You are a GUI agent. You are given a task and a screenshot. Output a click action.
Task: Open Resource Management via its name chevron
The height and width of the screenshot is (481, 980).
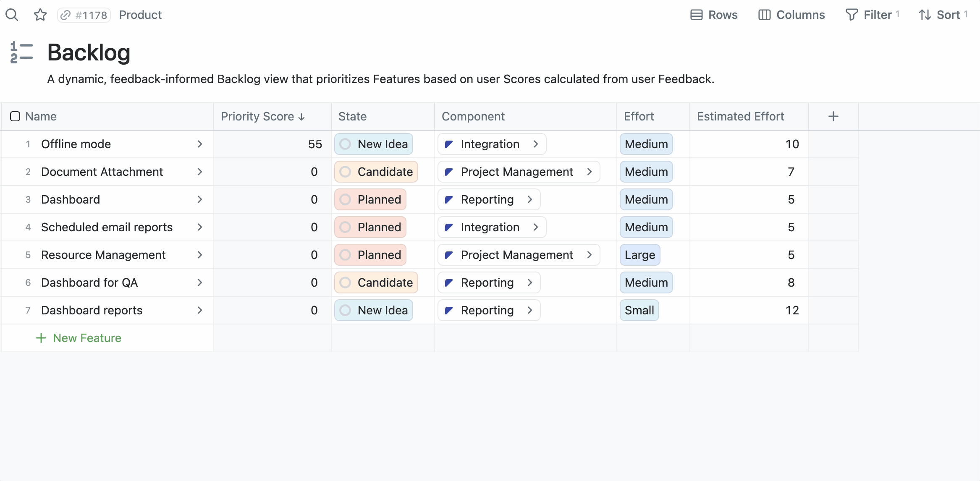pyautogui.click(x=200, y=255)
